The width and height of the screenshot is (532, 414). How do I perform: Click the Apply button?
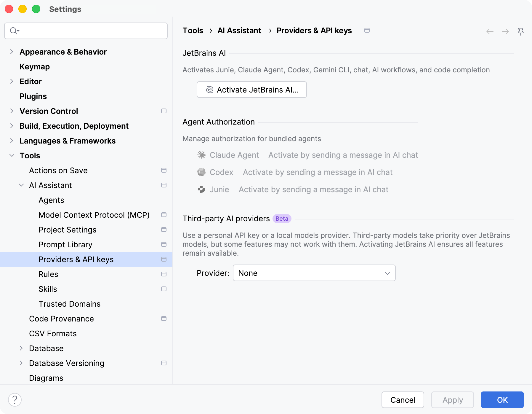[x=453, y=400]
